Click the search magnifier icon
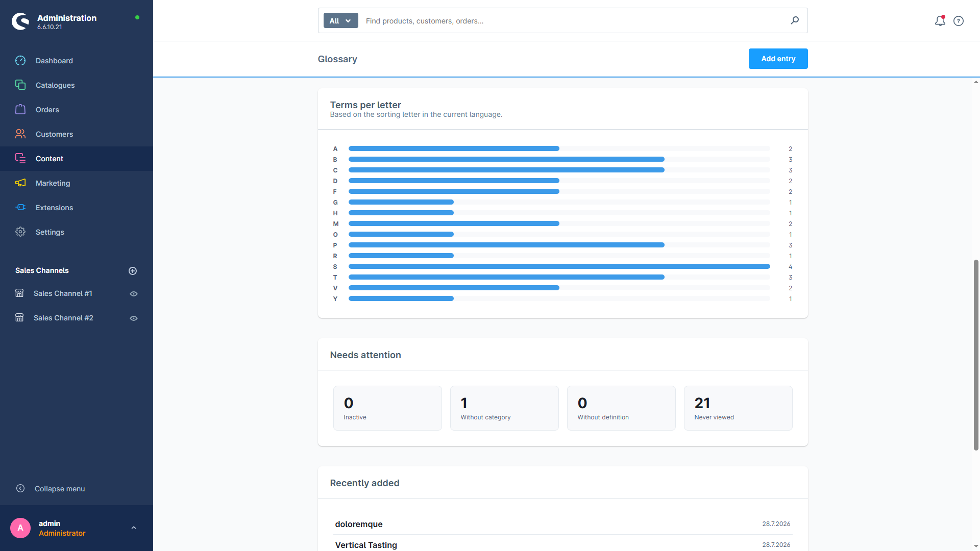This screenshot has width=980, height=551. point(795,20)
